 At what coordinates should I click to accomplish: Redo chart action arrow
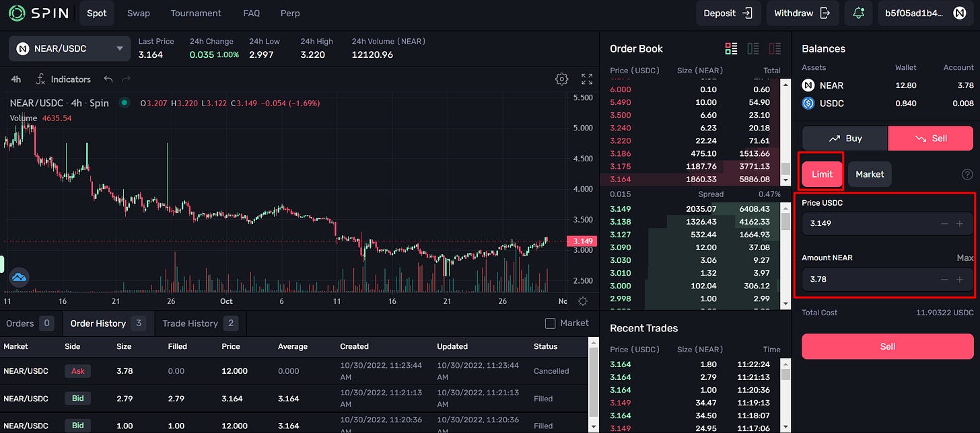(126, 79)
